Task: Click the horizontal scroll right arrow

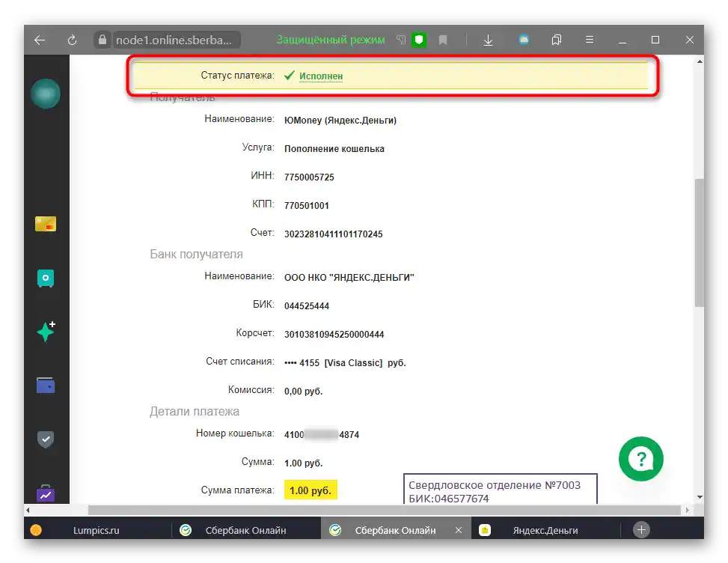Action: [687, 510]
